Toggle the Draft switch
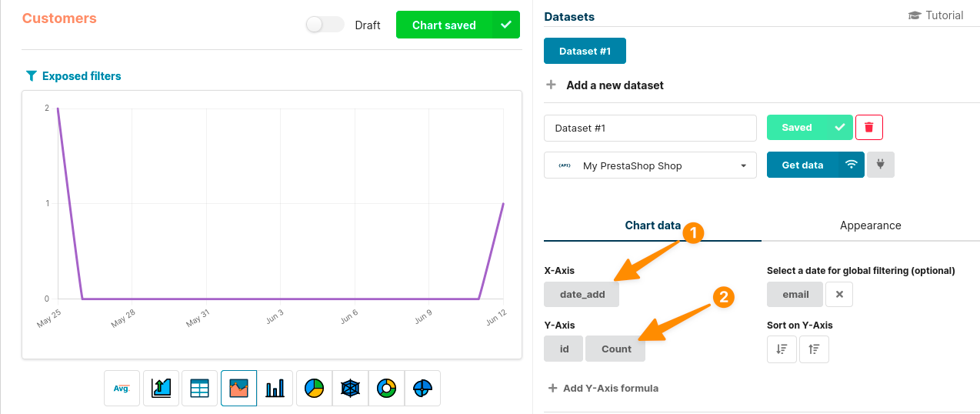 [325, 25]
